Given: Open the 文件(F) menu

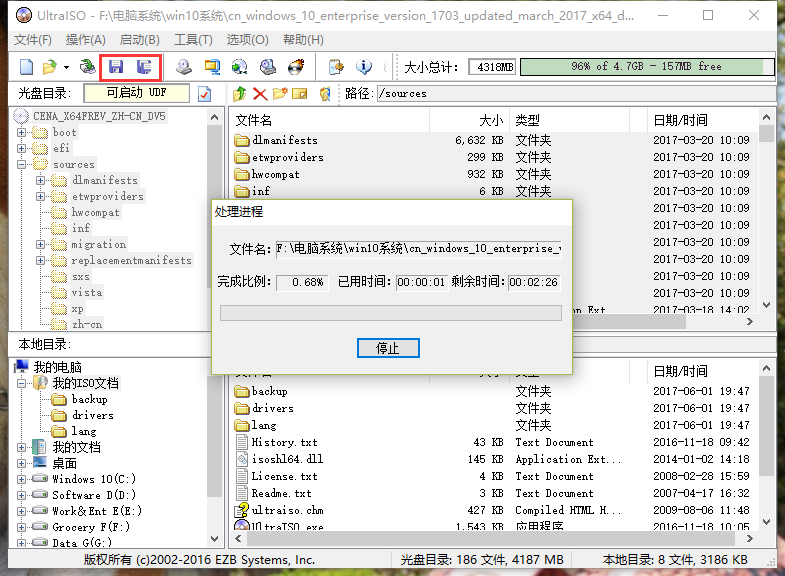Looking at the screenshot, I should [33, 40].
